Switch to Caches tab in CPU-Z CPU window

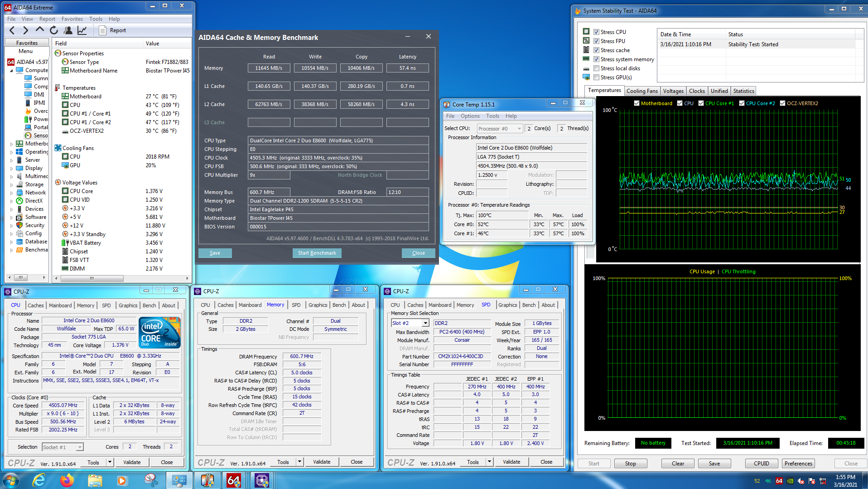tap(36, 305)
